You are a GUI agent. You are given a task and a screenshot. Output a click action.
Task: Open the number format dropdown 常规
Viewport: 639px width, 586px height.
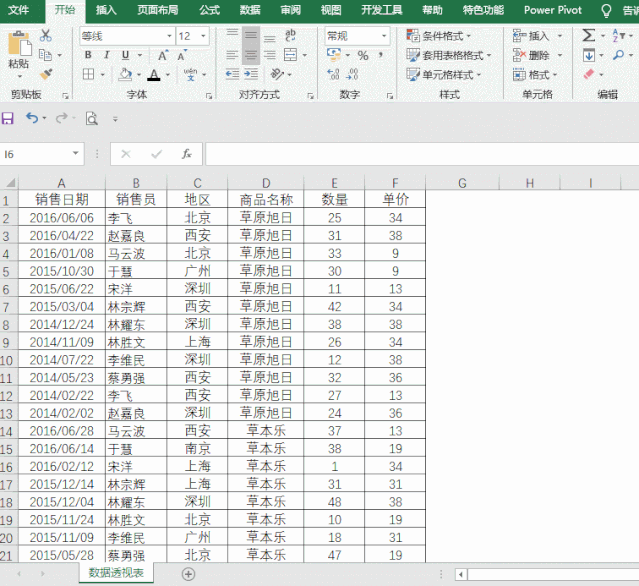(383, 36)
